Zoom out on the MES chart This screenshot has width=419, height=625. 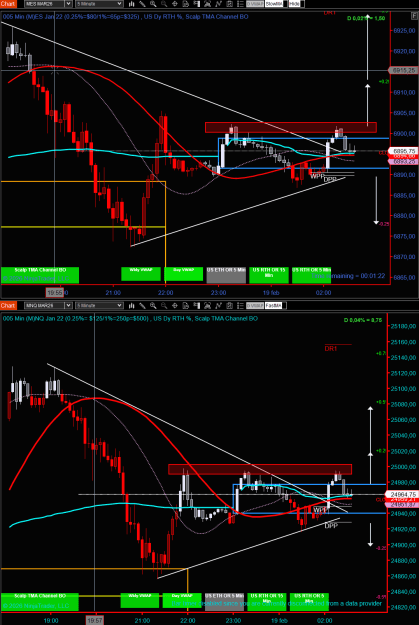click(164, 4)
